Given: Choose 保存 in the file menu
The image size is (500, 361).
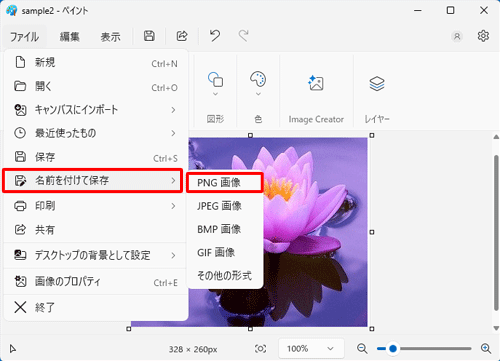Looking at the screenshot, I should click(96, 157).
